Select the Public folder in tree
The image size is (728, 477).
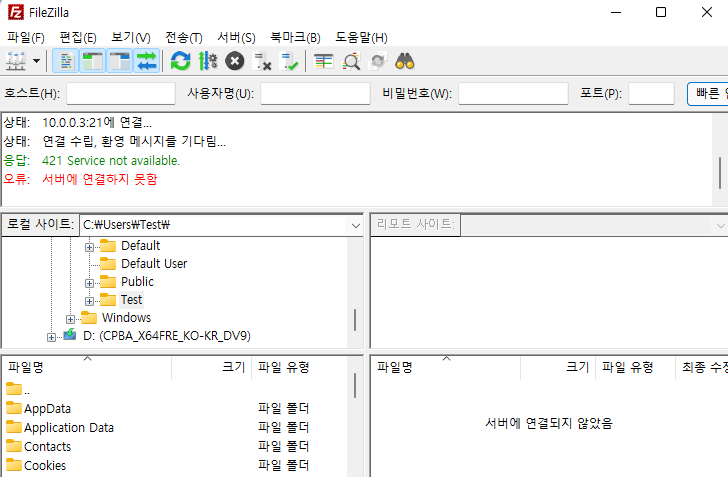[137, 282]
